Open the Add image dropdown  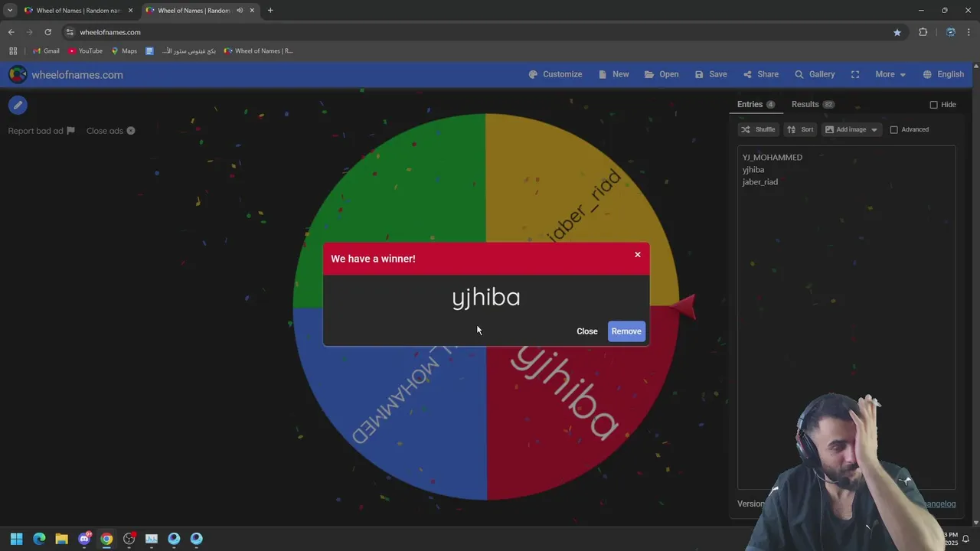coord(851,129)
